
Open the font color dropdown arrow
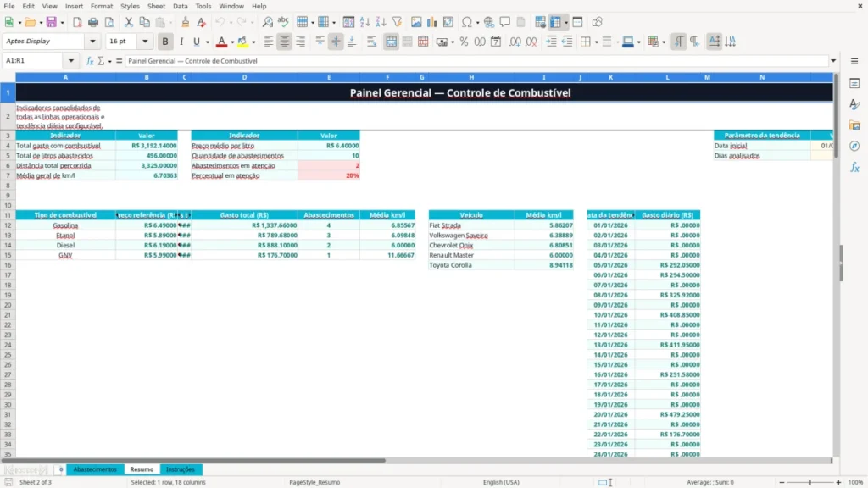[x=232, y=42]
